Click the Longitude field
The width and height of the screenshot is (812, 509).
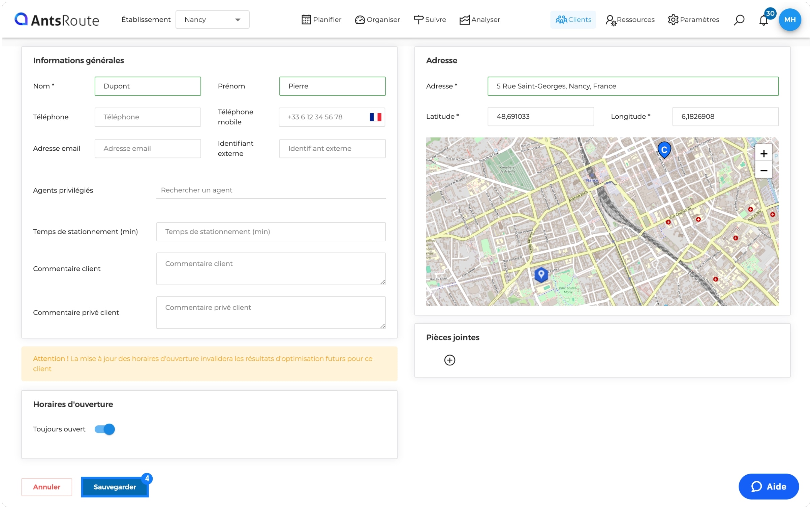point(725,116)
